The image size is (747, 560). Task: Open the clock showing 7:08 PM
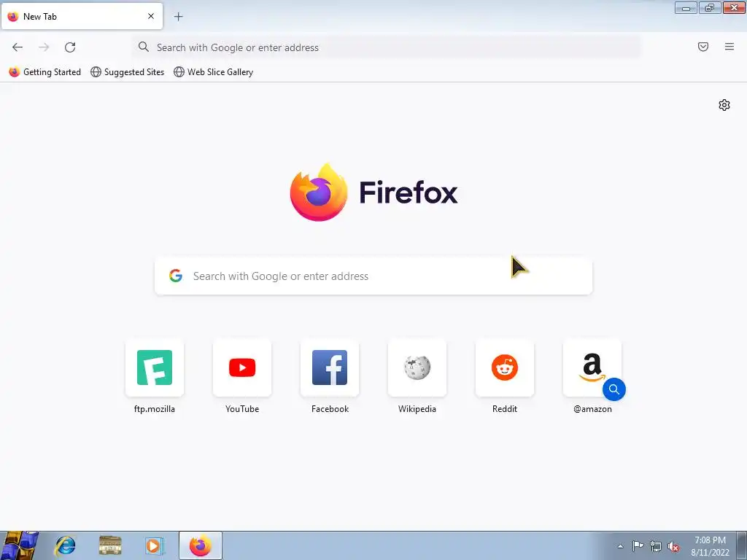click(710, 546)
